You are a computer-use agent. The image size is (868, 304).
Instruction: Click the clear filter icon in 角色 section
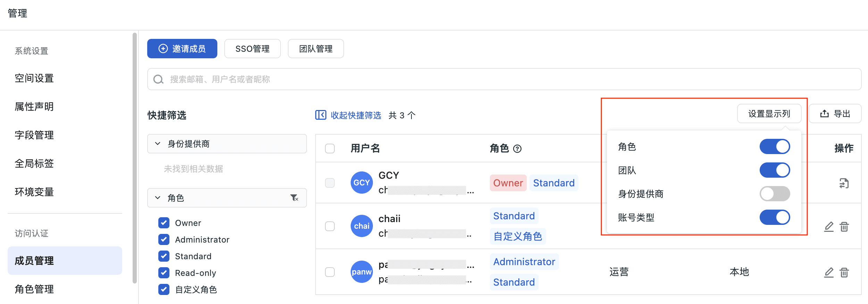294,198
